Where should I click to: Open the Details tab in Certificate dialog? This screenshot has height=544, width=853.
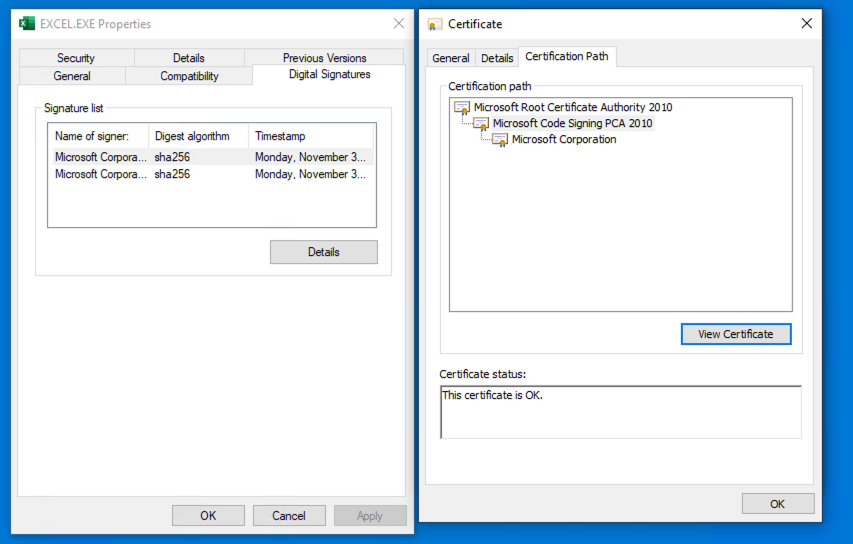pyautogui.click(x=497, y=58)
